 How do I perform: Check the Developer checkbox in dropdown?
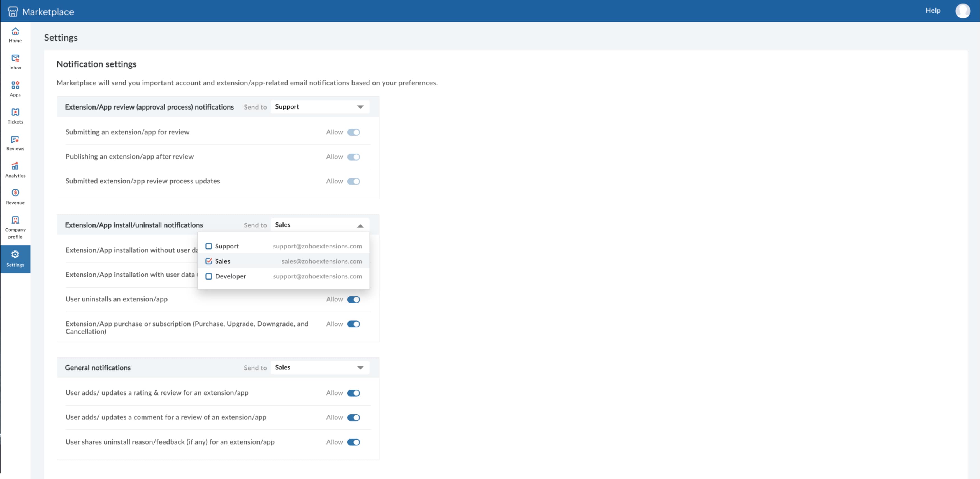208,276
